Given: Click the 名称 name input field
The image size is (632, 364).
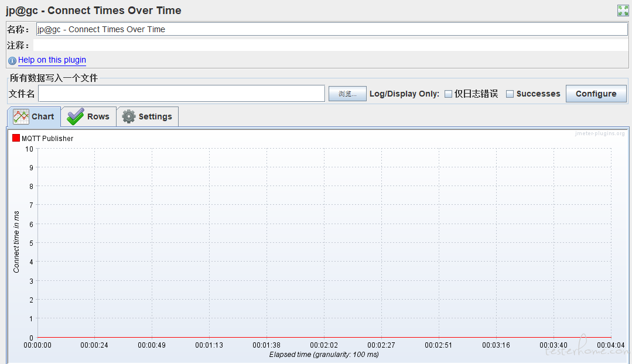Looking at the screenshot, I should click(332, 29).
